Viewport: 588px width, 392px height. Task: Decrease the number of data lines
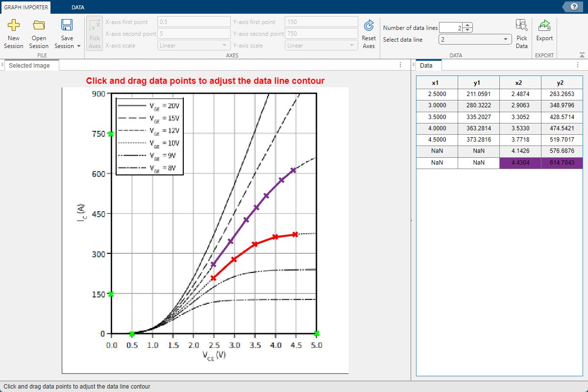468,30
